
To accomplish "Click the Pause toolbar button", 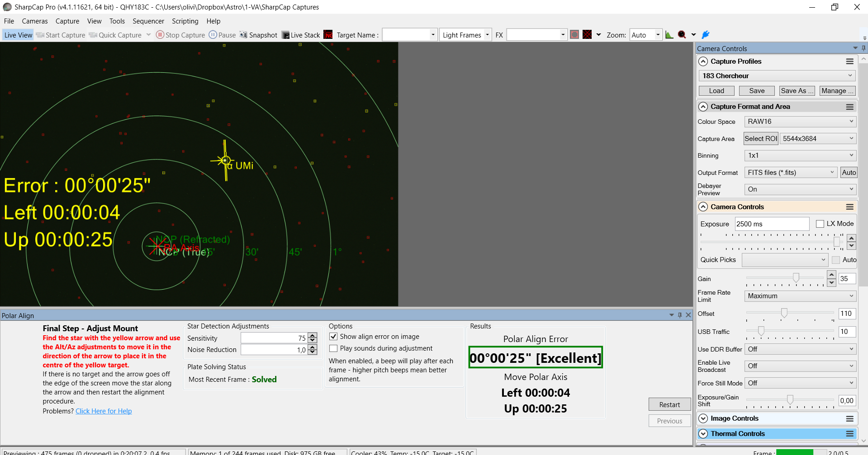I will 223,35.
